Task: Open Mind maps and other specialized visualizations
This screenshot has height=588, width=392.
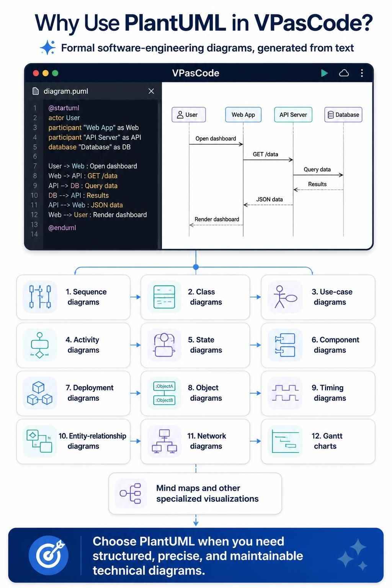Action: [195, 493]
